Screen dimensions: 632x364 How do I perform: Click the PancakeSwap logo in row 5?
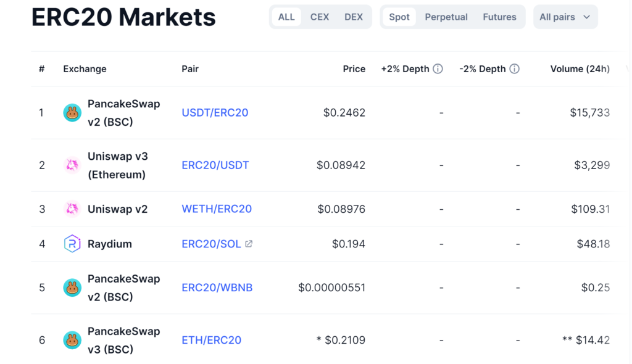tap(72, 287)
